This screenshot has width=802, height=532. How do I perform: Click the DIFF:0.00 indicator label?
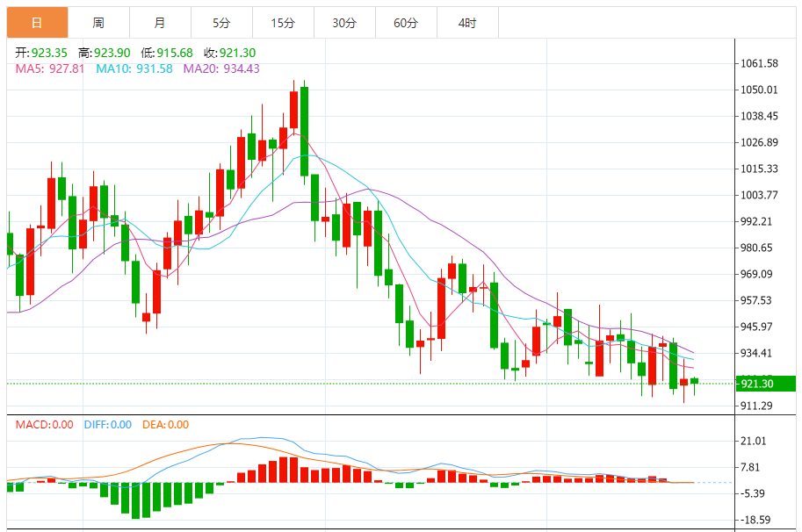[108, 425]
